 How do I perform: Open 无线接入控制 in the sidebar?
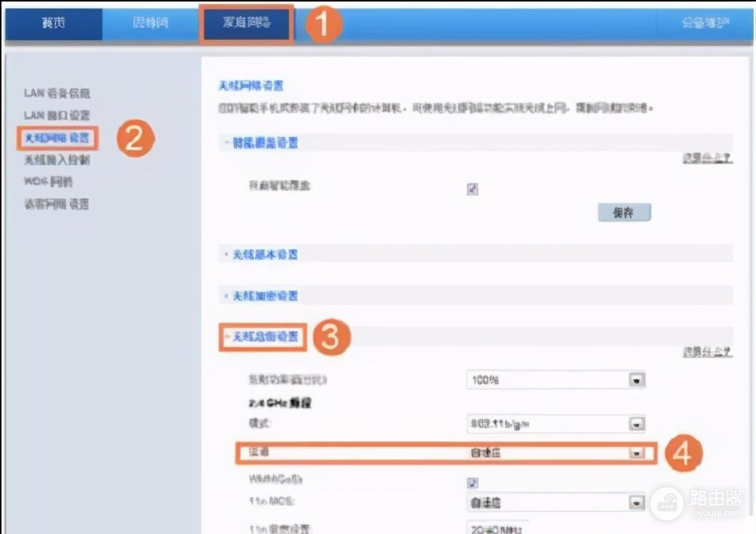pyautogui.click(x=57, y=160)
